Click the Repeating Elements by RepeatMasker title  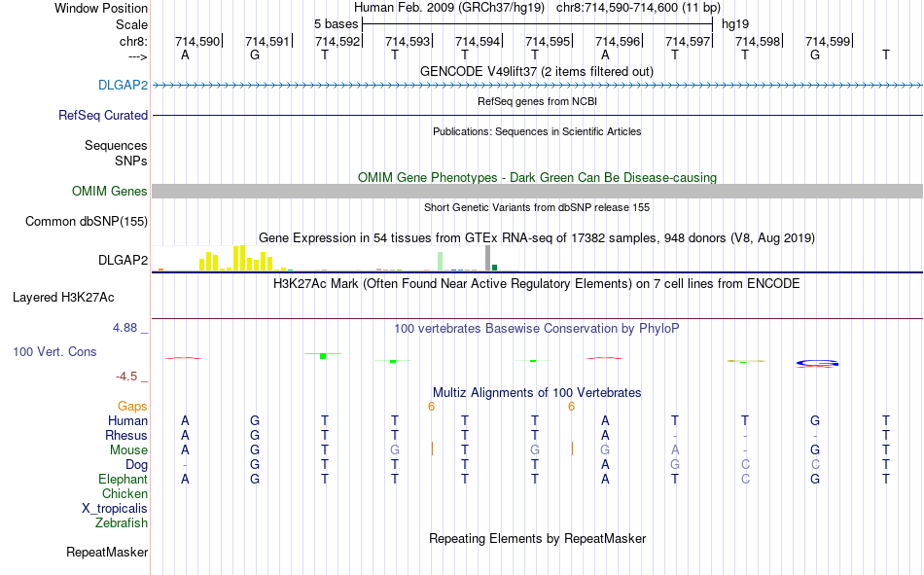pos(538,538)
